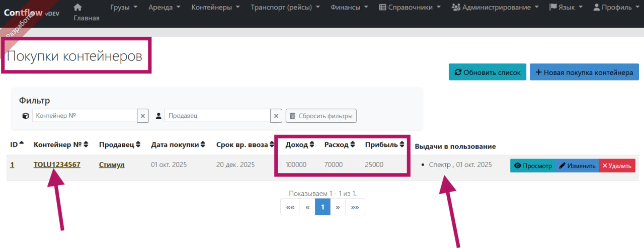644x248 pixels.
Task: Sort by Доход column arrows
Action: (x=312, y=145)
